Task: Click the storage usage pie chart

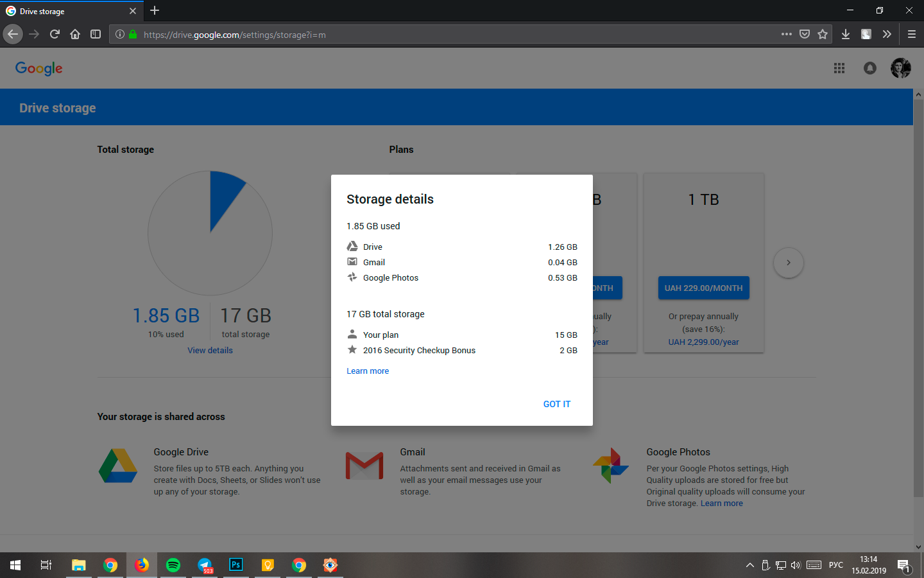Action: 210,233
